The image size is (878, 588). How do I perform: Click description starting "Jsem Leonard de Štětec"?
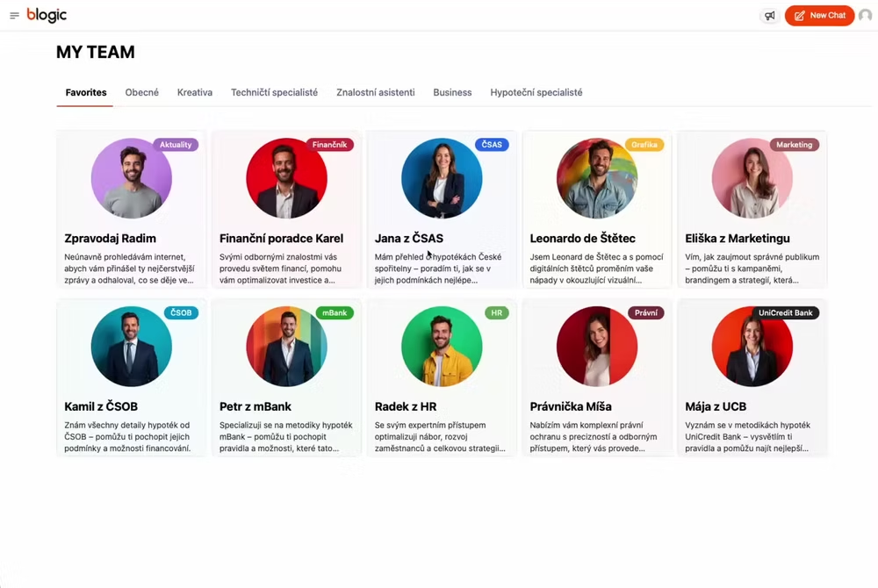click(x=596, y=269)
